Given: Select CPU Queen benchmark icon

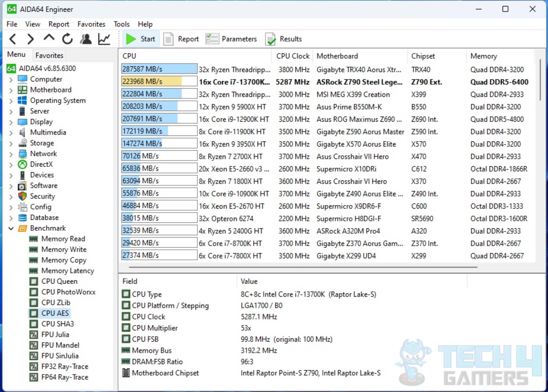Looking at the screenshot, I should coord(33,281).
